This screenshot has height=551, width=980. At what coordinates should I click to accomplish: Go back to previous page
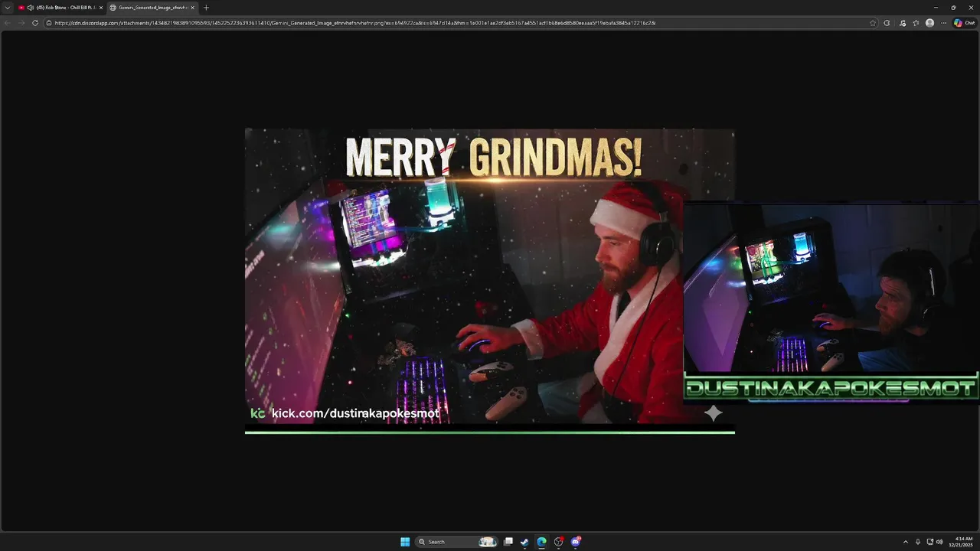coord(8,23)
